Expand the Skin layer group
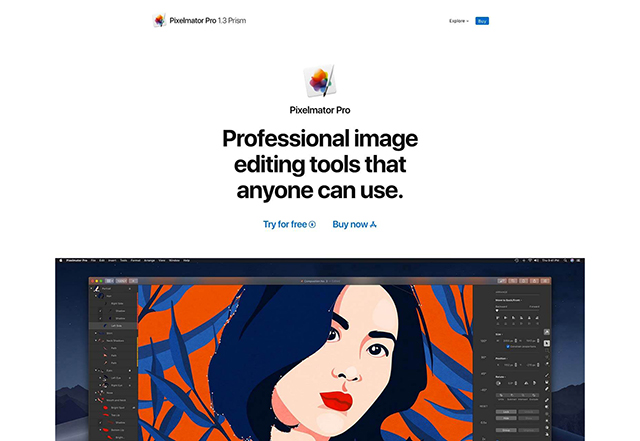Viewport: 640px width, 441px height. coord(96,333)
